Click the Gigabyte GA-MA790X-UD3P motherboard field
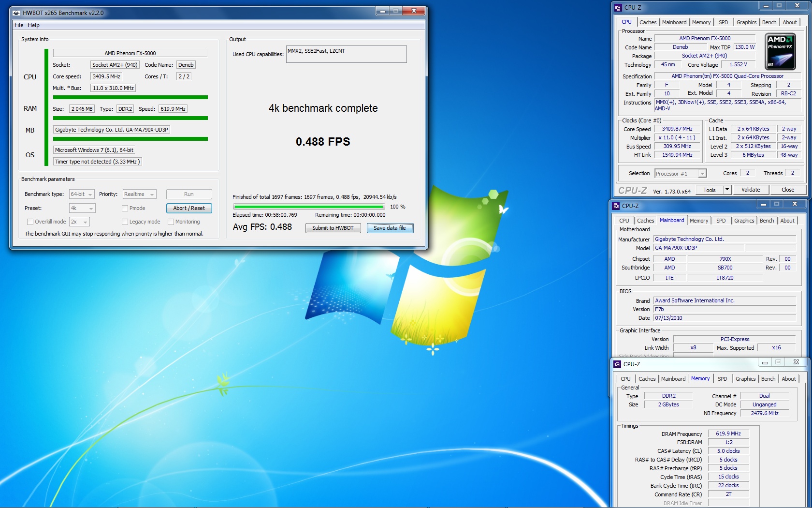The image size is (812, 508). pos(111,130)
